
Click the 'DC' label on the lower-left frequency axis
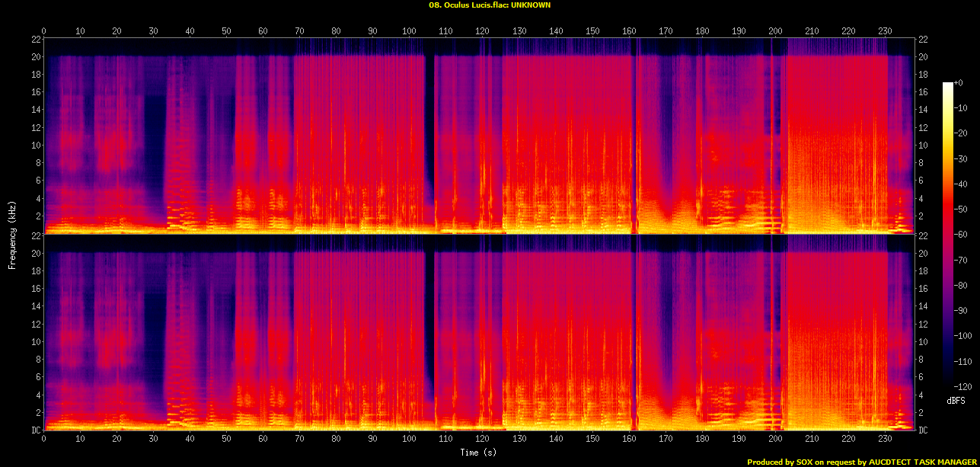point(36,430)
